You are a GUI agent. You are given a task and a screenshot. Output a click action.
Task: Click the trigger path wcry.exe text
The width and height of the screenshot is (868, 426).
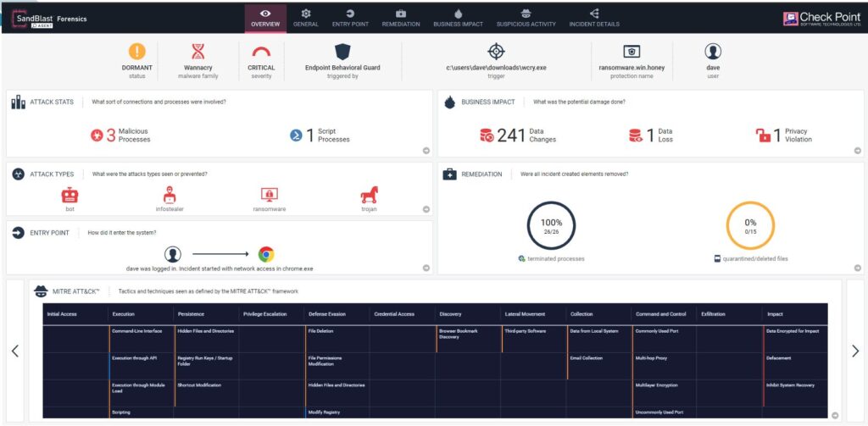click(496, 68)
